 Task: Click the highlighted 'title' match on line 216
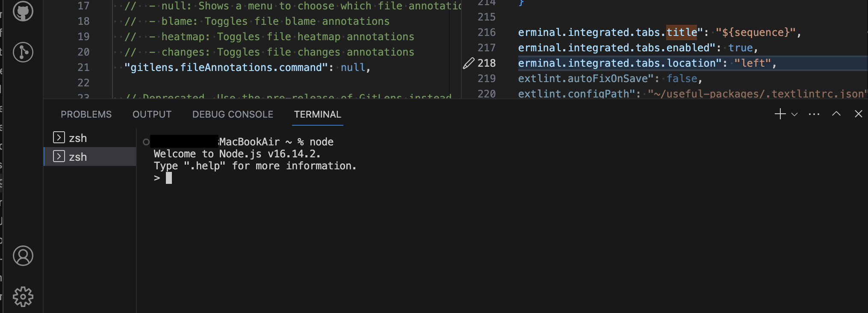682,32
